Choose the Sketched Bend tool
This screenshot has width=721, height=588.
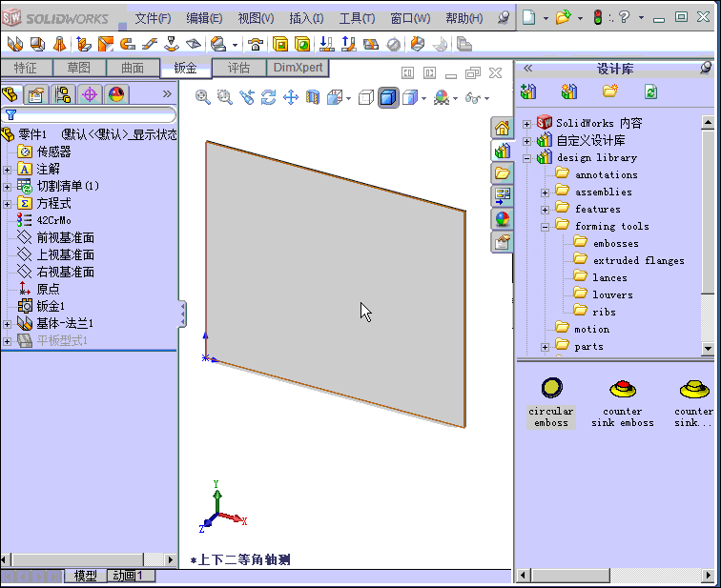172,44
